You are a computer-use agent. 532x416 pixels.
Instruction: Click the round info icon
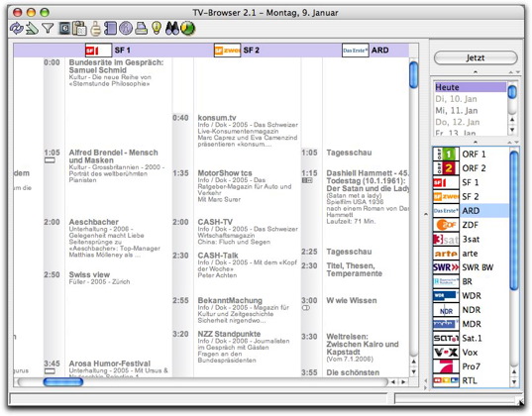click(x=126, y=29)
